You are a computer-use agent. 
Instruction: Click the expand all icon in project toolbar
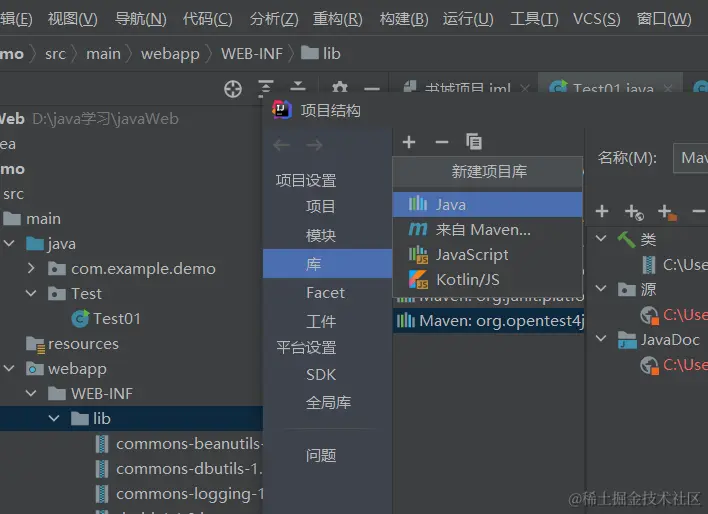click(x=266, y=88)
